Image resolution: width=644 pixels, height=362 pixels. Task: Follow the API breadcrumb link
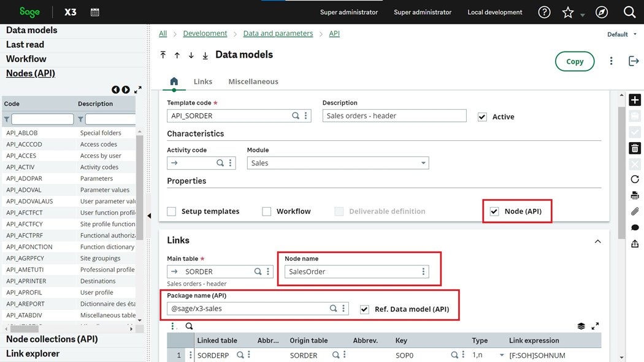[334, 34]
